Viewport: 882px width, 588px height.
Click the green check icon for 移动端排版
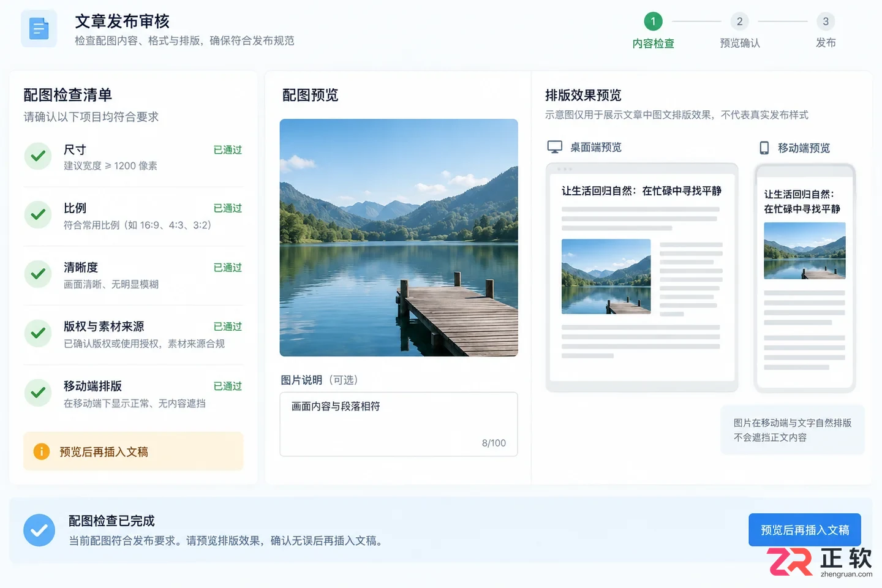pyautogui.click(x=38, y=393)
